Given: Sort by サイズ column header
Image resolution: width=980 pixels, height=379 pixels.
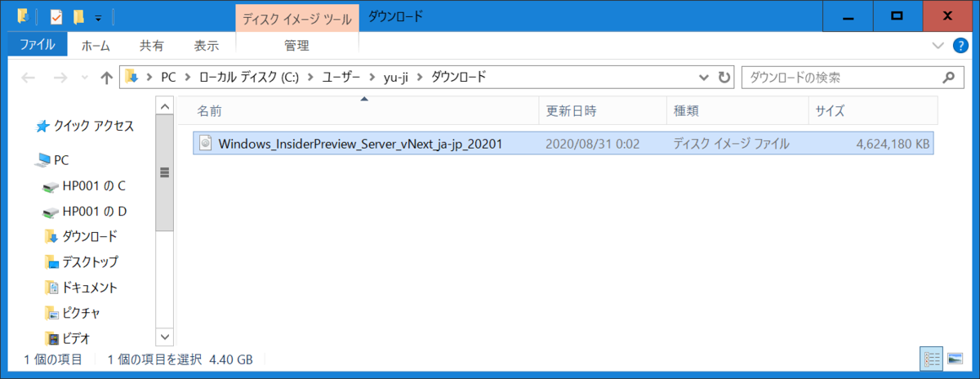Looking at the screenshot, I should [x=872, y=110].
